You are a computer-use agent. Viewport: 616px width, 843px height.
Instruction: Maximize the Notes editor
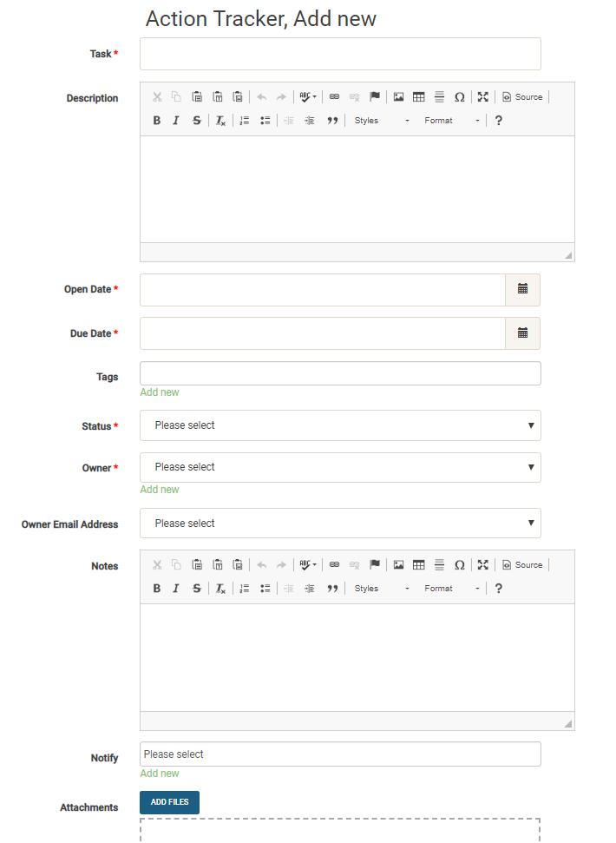point(482,564)
